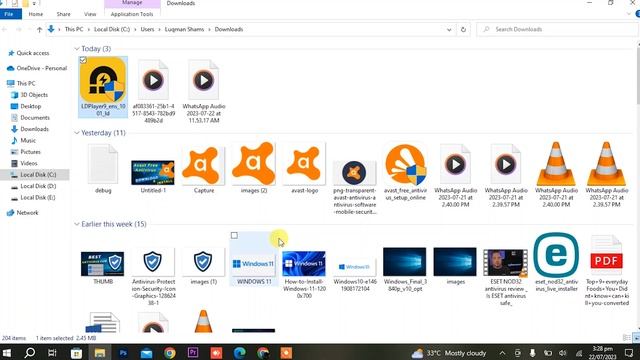Select the images (1) shield picture

203,261
